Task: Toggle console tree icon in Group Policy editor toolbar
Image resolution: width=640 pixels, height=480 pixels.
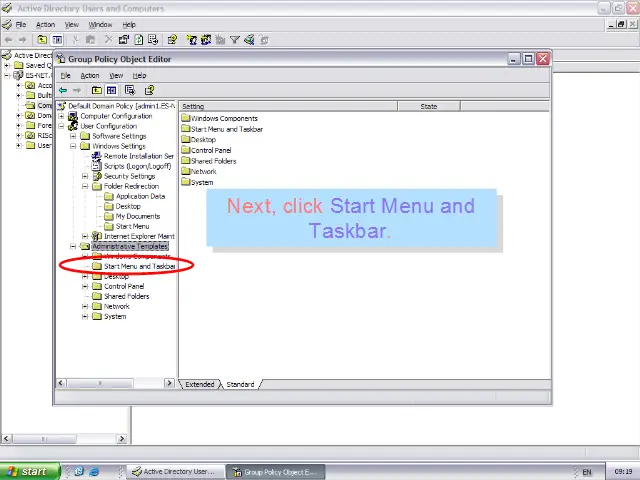Action: coord(111,90)
